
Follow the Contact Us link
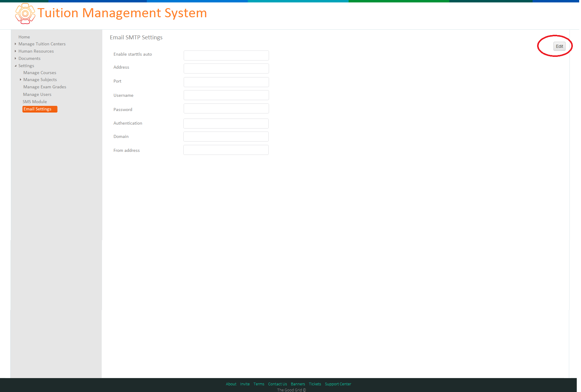tap(277, 384)
